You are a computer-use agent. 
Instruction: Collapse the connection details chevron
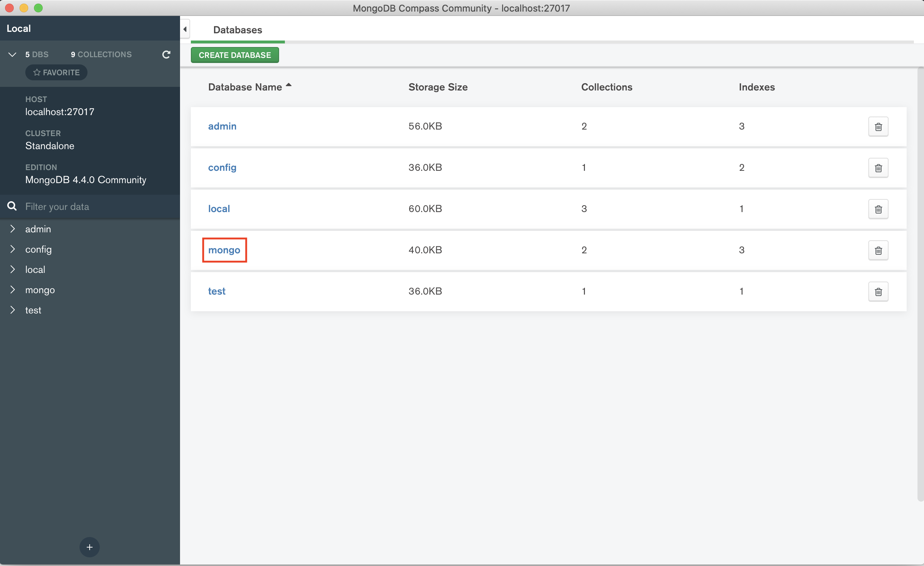coord(12,54)
